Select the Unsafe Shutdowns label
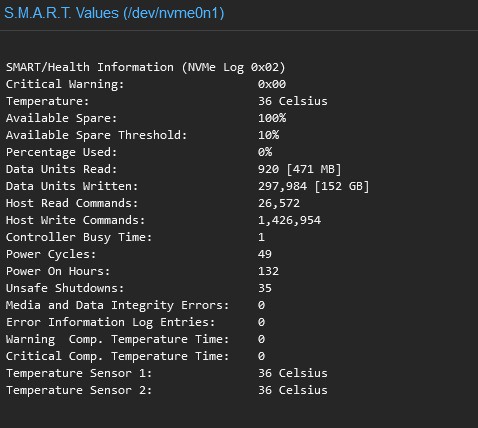This screenshot has width=478, height=428. 65,288
